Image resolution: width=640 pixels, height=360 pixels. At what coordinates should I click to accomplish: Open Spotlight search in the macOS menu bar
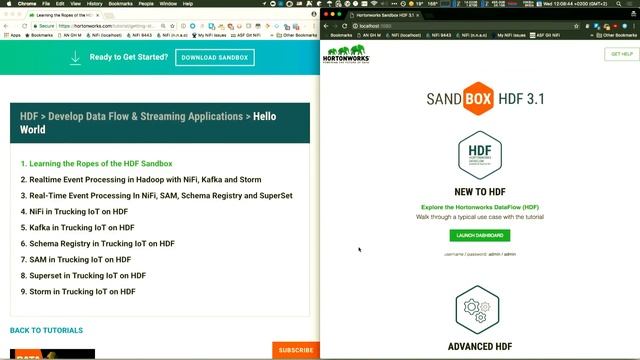click(619, 4)
